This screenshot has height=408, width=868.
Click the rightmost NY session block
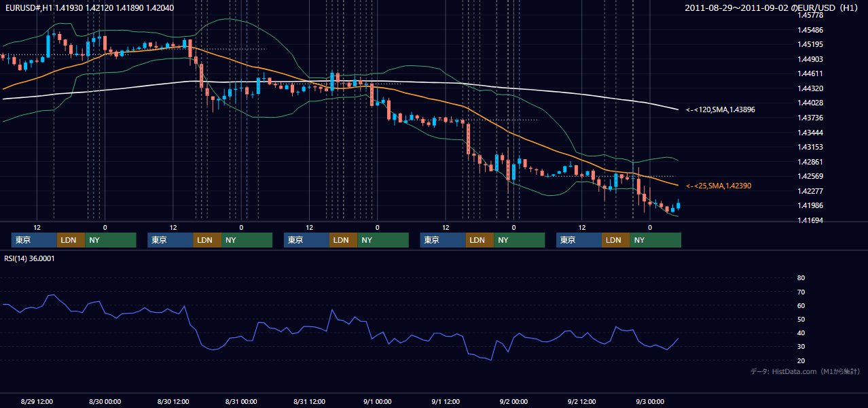[x=655, y=240]
